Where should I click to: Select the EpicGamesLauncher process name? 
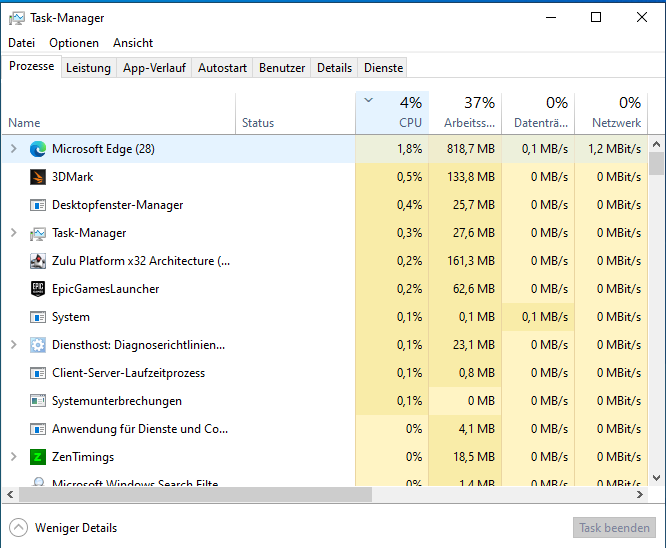pyautogui.click(x=105, y=289)
